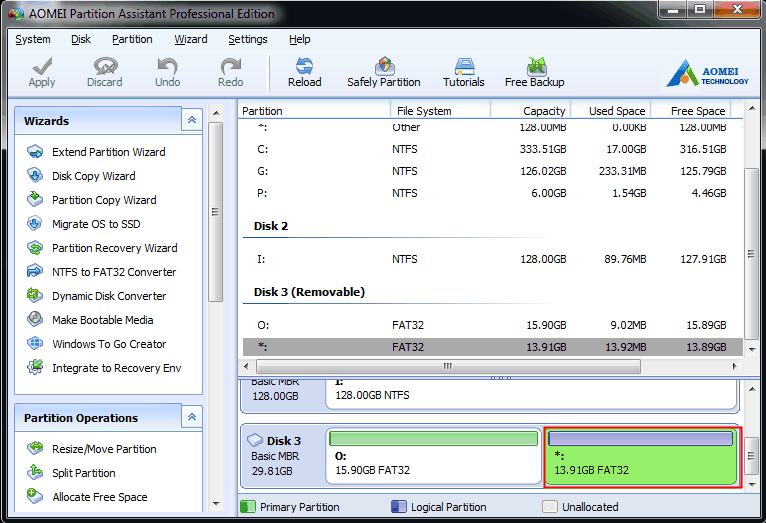Sort by the Partition column header
Image resolution: width=766 pixels, height=523 pixels.
[x=315, y=111]
